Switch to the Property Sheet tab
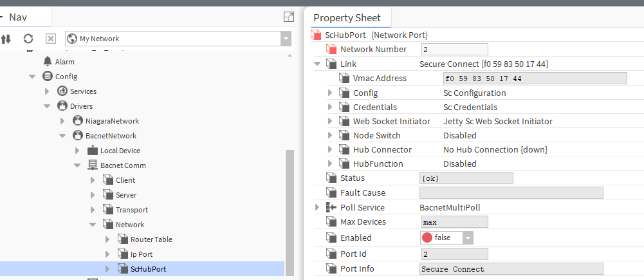The width and height of the screenshot is (644, 280). tap(347, 18)
